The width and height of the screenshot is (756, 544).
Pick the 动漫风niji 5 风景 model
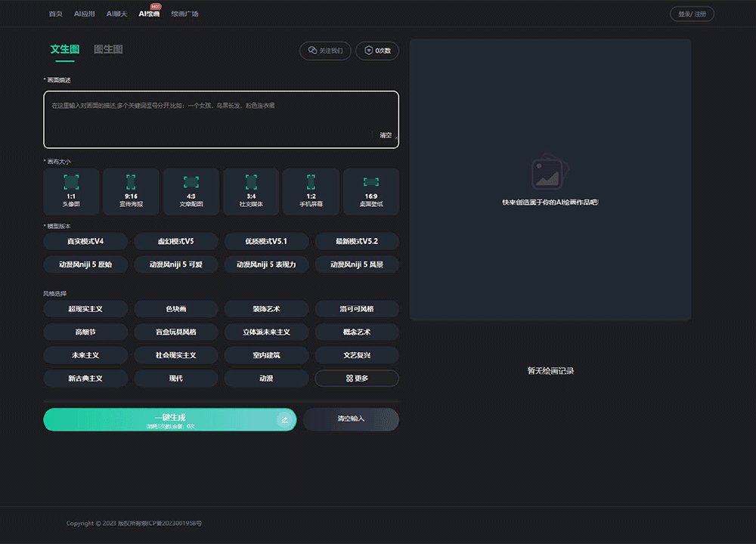[x=357, y=264]
